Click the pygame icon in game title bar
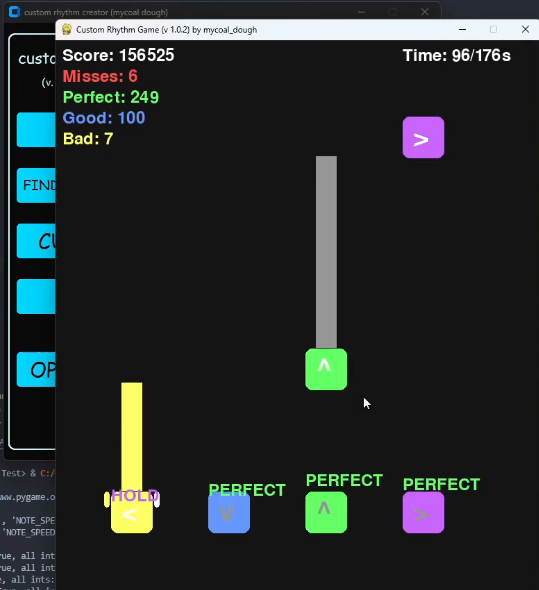Viewport: 539px width, 590px height. [67, 29]
